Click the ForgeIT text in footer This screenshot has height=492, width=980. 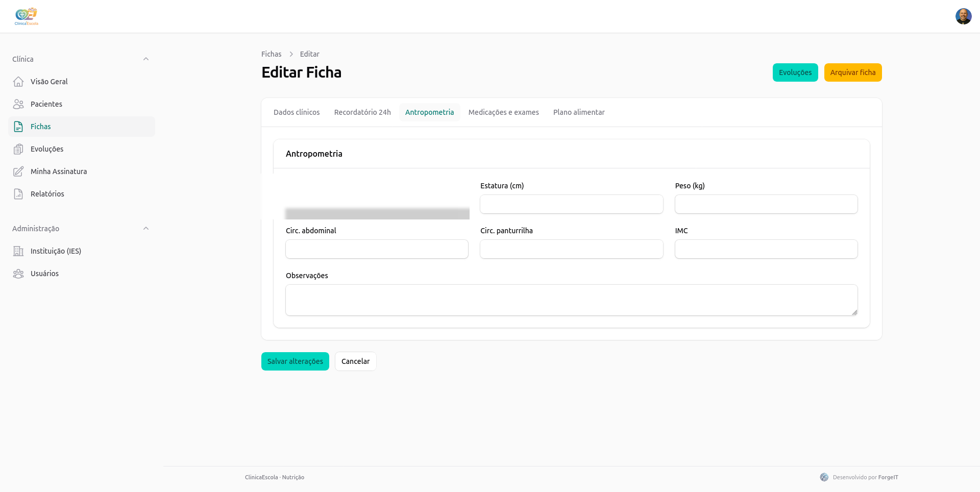[888, 478]
